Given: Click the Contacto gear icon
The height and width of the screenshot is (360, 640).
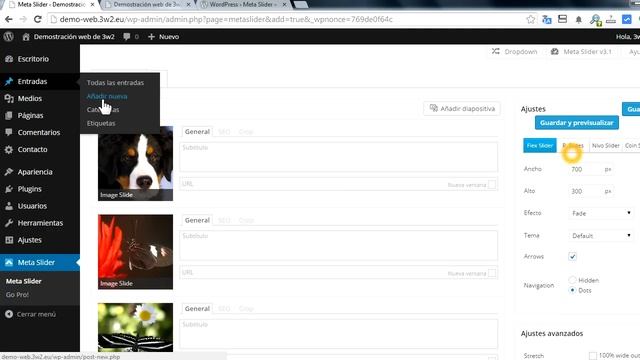Looking at the screenshot, I should [x=9, y=149].
